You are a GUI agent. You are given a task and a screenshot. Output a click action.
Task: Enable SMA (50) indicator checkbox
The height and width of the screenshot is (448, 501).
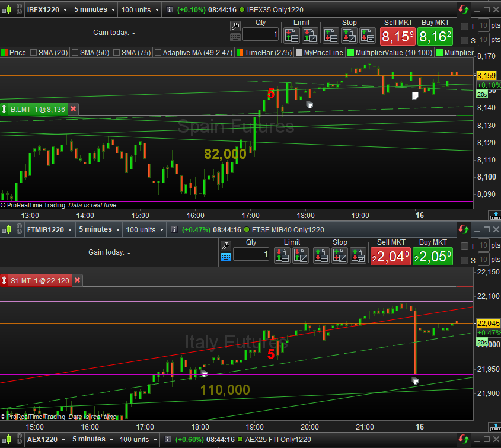click(75, 53)
